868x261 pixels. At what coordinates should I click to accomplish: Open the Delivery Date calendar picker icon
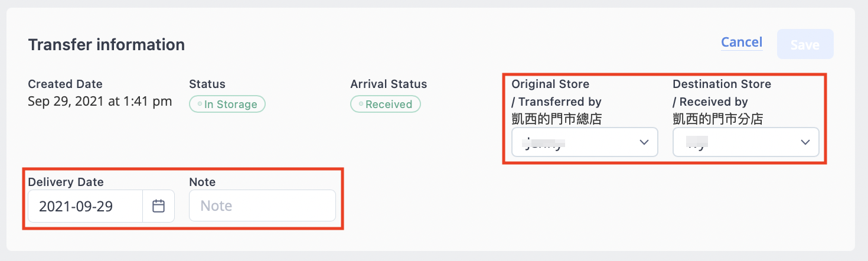158,206
